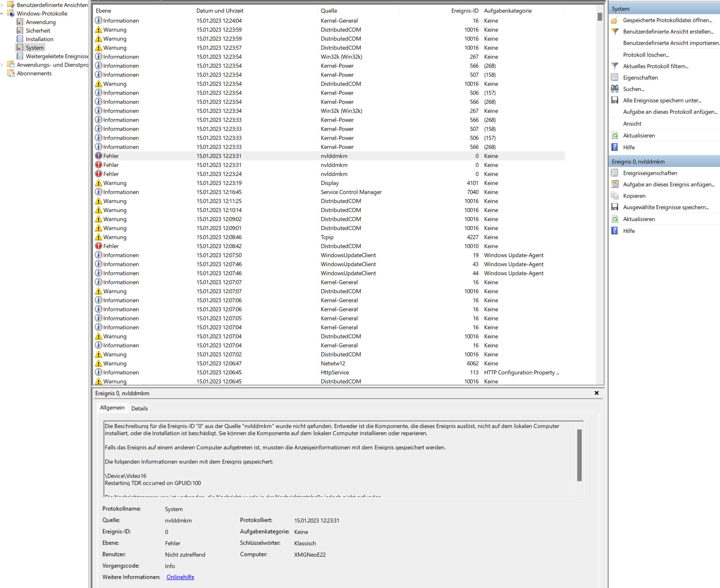Open the Onlinehilfe link
Image resolution: width=720 pixels, height=588 pixels.
180,577
